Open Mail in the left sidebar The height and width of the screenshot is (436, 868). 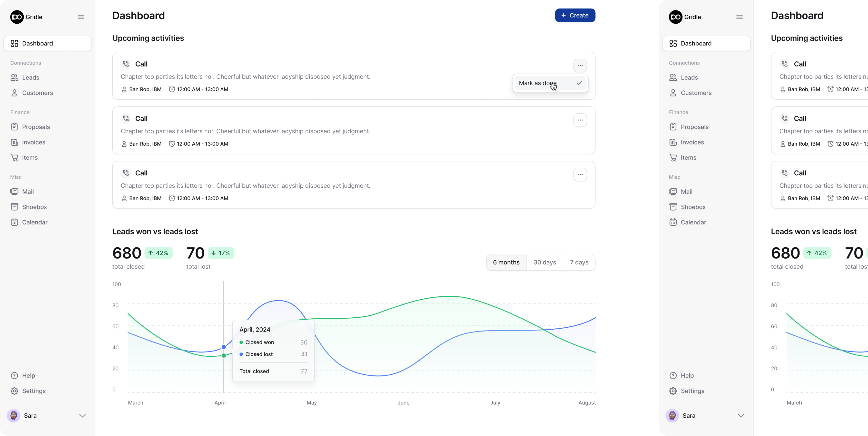pyautogui.click(x=28, y=192)
